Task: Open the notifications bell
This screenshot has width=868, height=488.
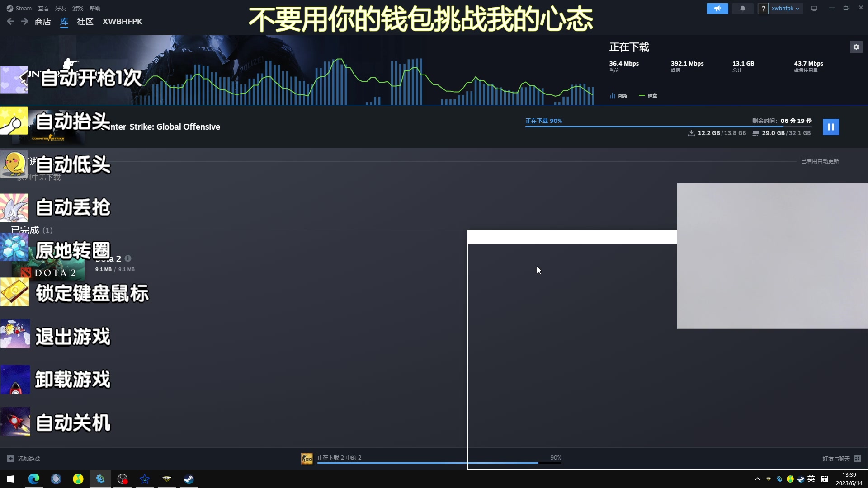Action: (742, 9)
